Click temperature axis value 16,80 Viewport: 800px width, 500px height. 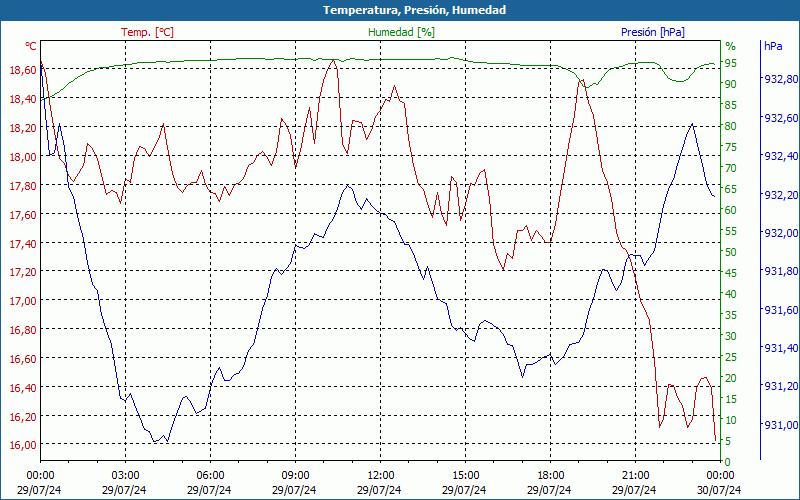(22, 330)
